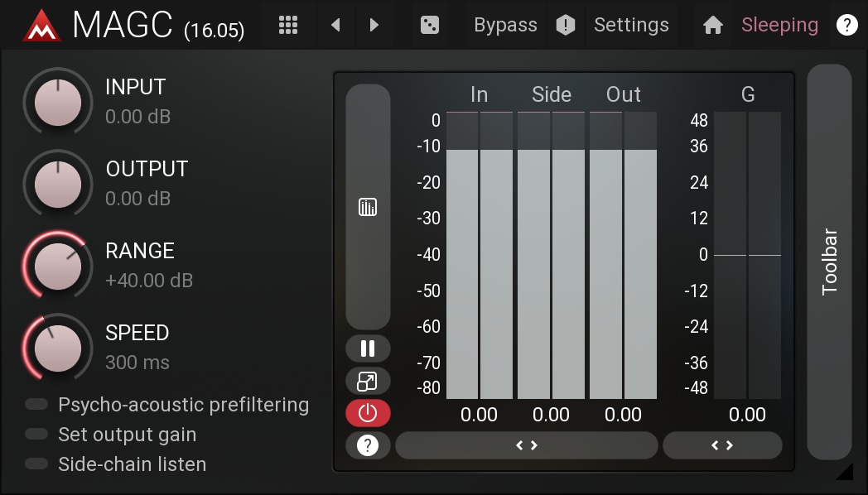The width and height of the screenshot is (868, 495).
Task: Open meters help question mark
Action: pos(368,445)
